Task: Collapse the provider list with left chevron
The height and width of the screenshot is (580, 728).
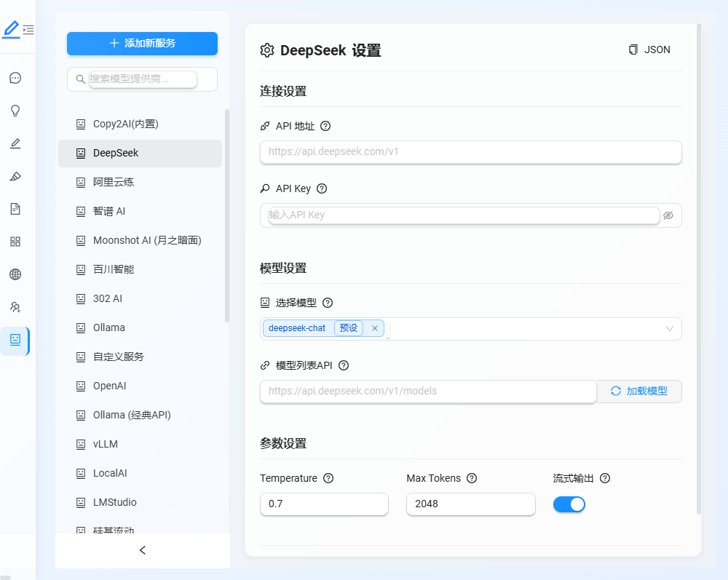Action: [x=143, y=550]
